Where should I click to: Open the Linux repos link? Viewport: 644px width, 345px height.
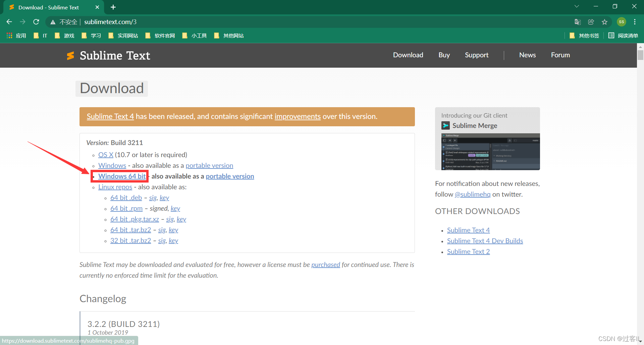point(115,187)
